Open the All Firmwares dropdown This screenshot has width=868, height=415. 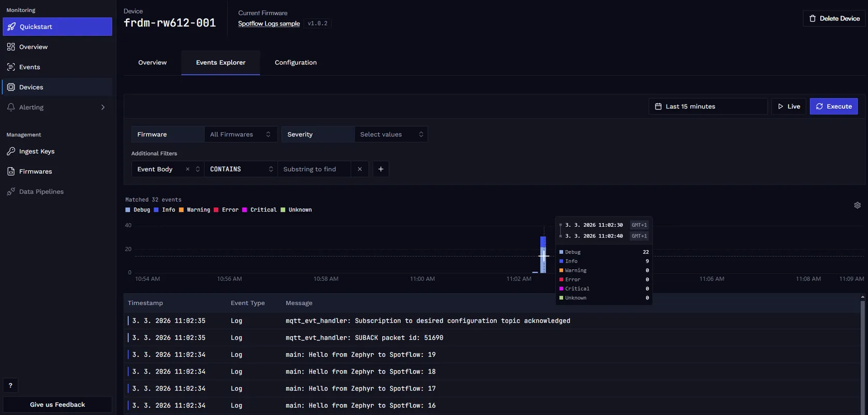pos(240,134)
